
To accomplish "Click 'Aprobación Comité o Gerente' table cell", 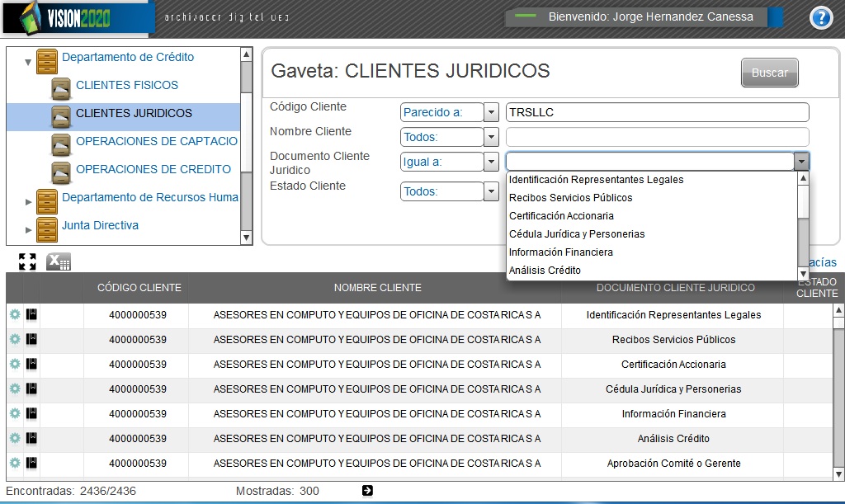I will point(673,463).
